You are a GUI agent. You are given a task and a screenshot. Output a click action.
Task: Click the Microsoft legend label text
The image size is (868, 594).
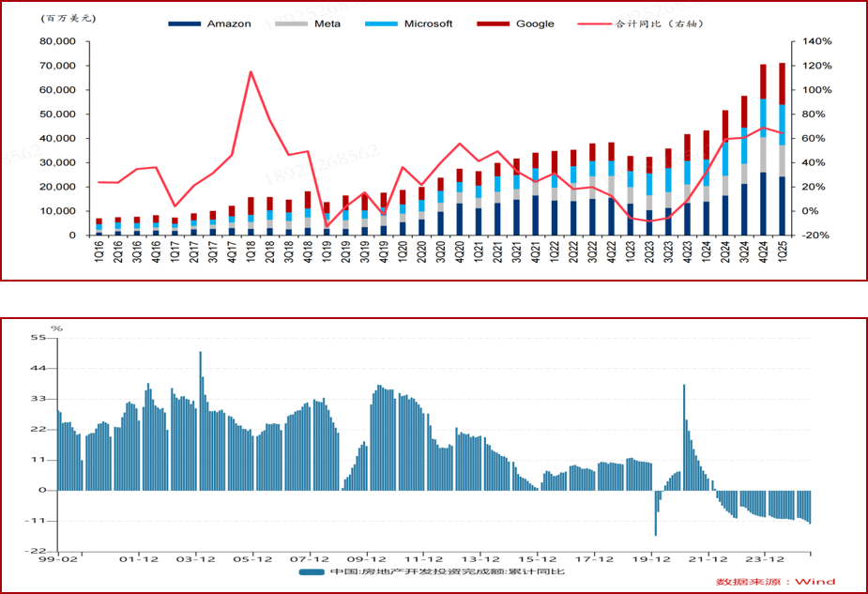(x=429, y=23)
